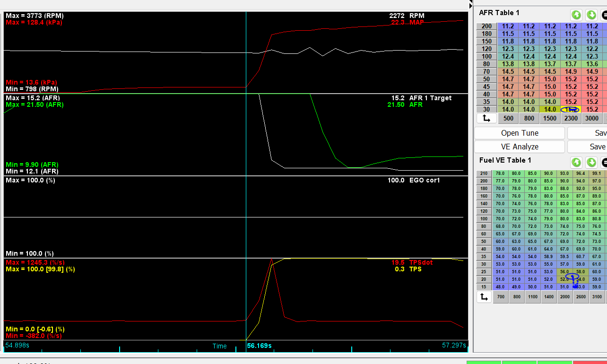The height and width of the screenshot is (364, 607).
Task: Click the green up arrow for AFR Table 1
Action: [x=576, y=14]
